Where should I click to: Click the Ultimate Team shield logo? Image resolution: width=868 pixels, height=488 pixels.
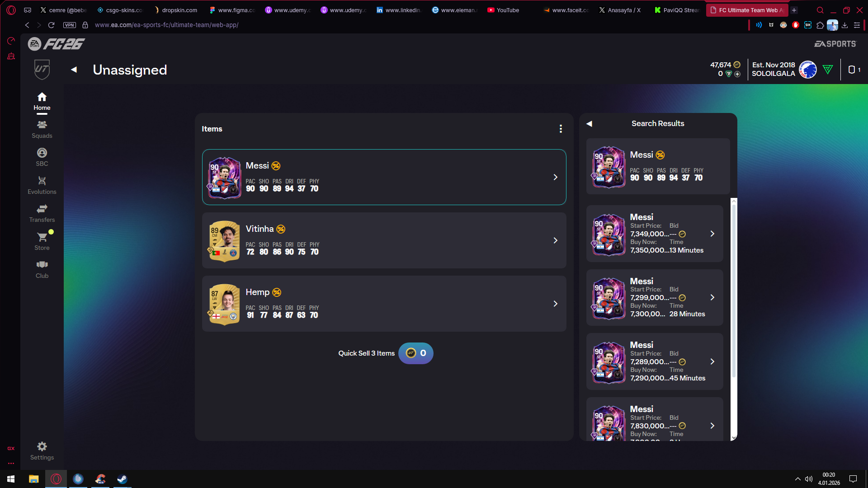click(x=42, y=70)
